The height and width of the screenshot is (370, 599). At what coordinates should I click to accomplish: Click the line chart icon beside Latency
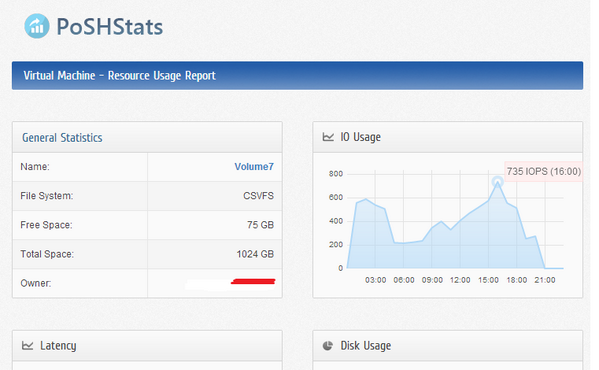pyautogui.click(x=28, y=346)
